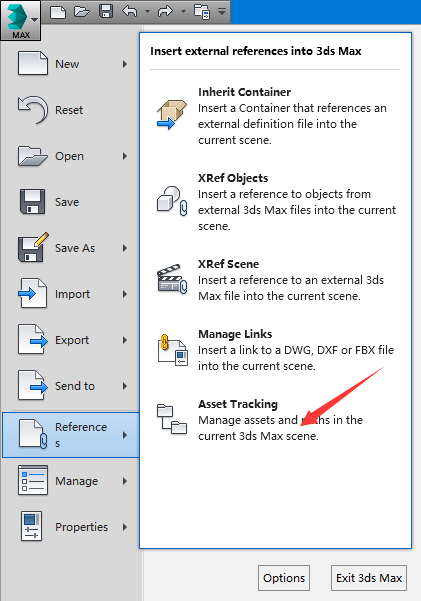Choose XRef Objects entry
The height and width of the screenshot is (601, 421).
coord(276,202)
